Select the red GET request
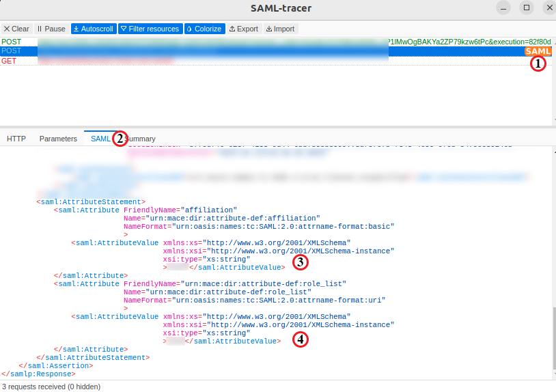 click(x=102, y=61)
